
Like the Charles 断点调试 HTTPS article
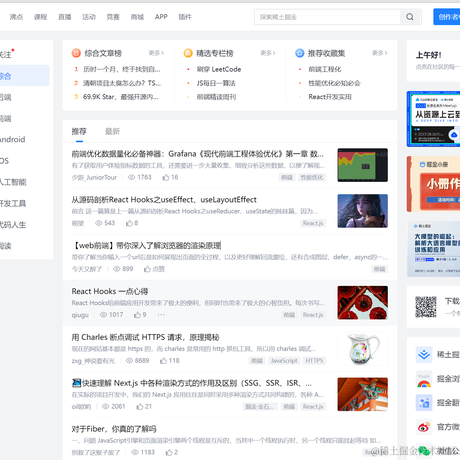(163, 361)
